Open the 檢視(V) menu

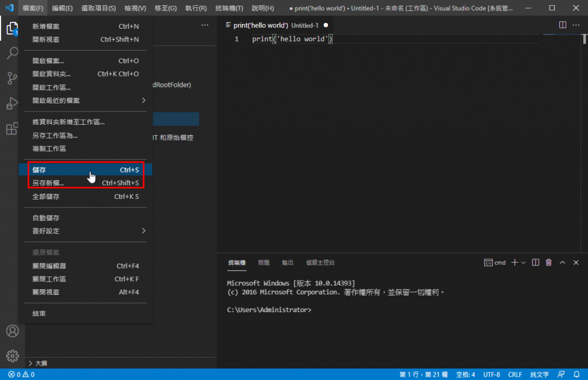(135, 8)
